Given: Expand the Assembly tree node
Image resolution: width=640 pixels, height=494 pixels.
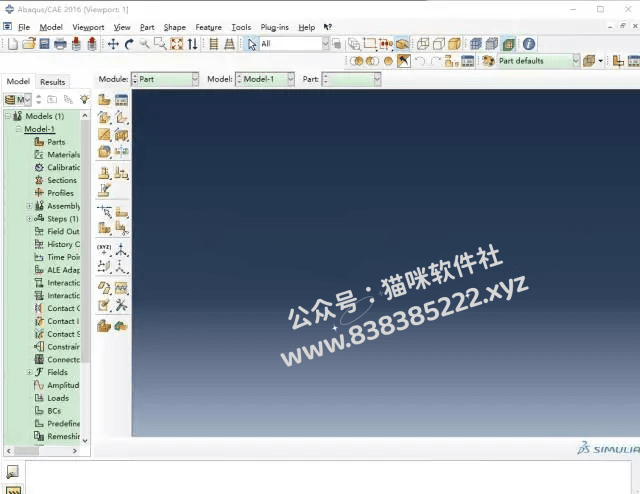Looking at the screenshot, I should [x=29, y=206].
